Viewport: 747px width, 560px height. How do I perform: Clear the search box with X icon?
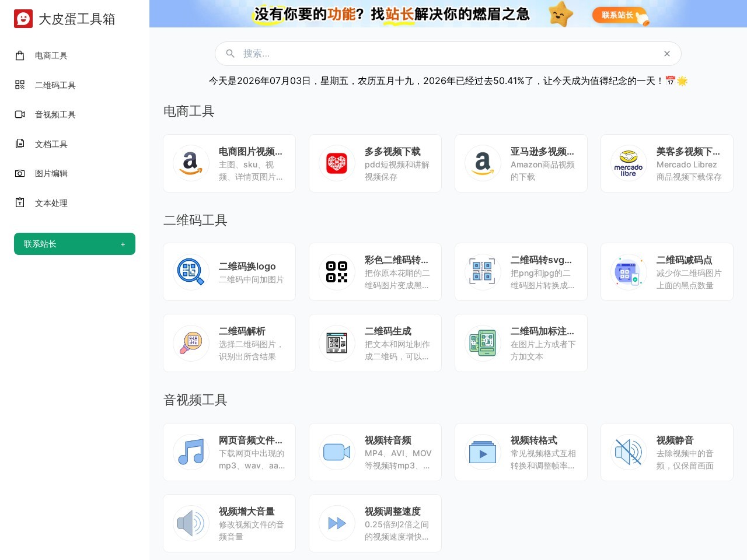667,54
